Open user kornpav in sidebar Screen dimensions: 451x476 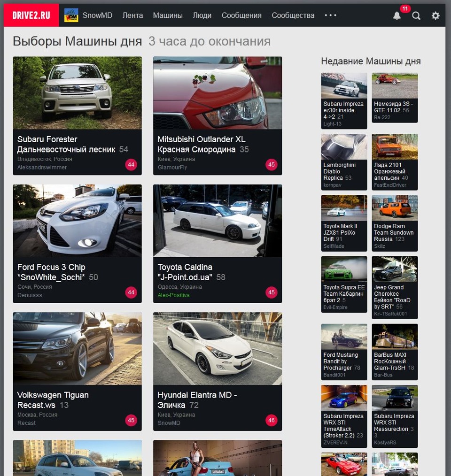[332, 185]
